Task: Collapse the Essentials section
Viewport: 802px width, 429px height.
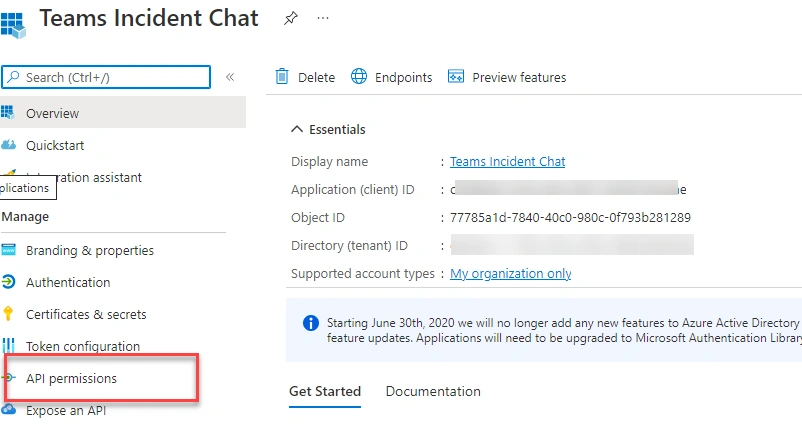Action: (x=297, y=129)
